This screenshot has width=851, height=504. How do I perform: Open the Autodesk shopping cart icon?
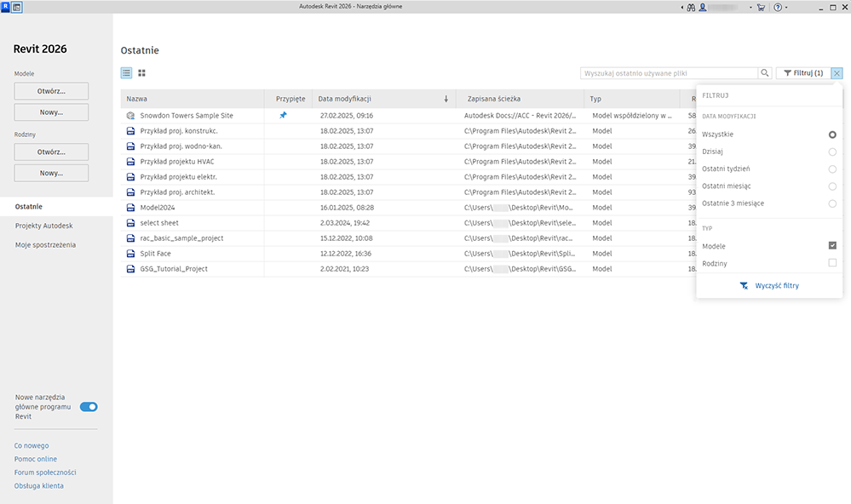pos(761,8)
